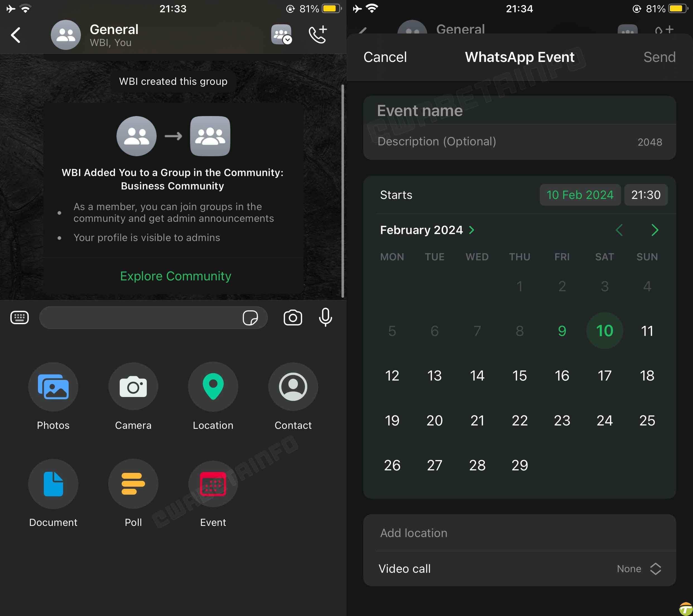The width and height of the screenshot is (693, 616).
Task: Tap the Contact icon in attachment menu
Action: pyautogui.click(x=293, y=386)
